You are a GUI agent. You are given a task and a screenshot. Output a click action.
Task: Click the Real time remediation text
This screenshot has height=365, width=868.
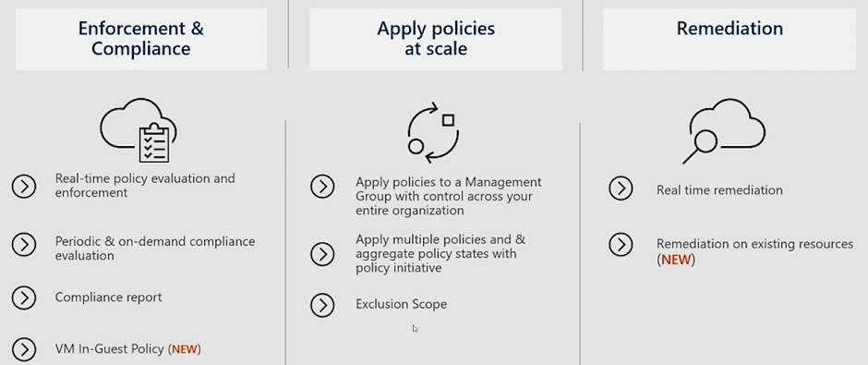pyautogui.click(x=719, y=190)
